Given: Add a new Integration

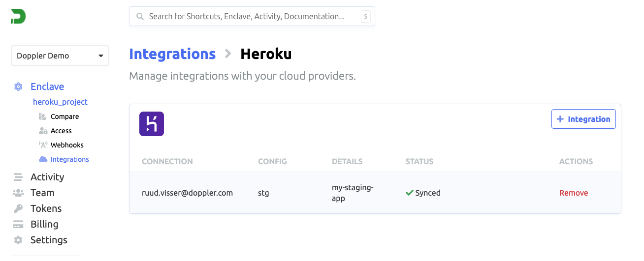Looking at the screenshot, I should (x=583, y=119).
